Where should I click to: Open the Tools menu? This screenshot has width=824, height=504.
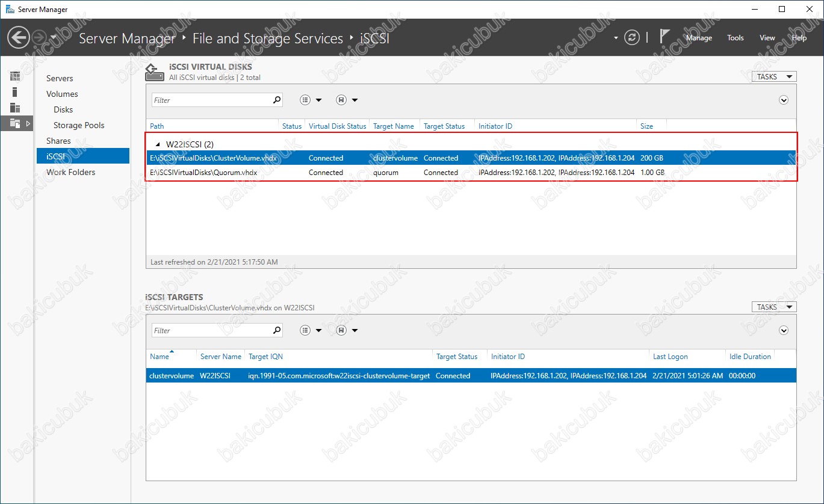[x=736, y=38]
